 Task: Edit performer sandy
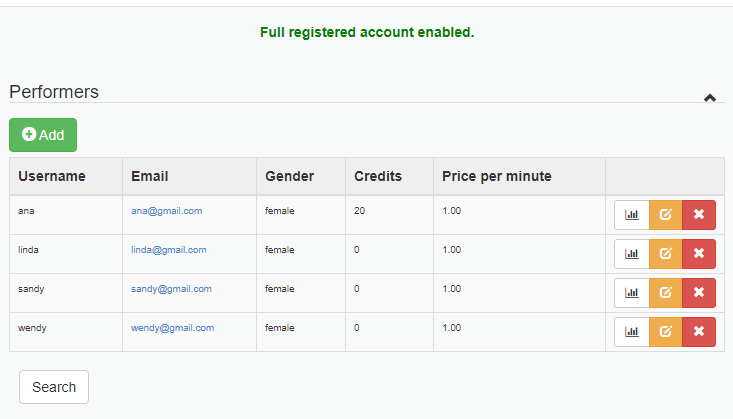click(666, 293)
